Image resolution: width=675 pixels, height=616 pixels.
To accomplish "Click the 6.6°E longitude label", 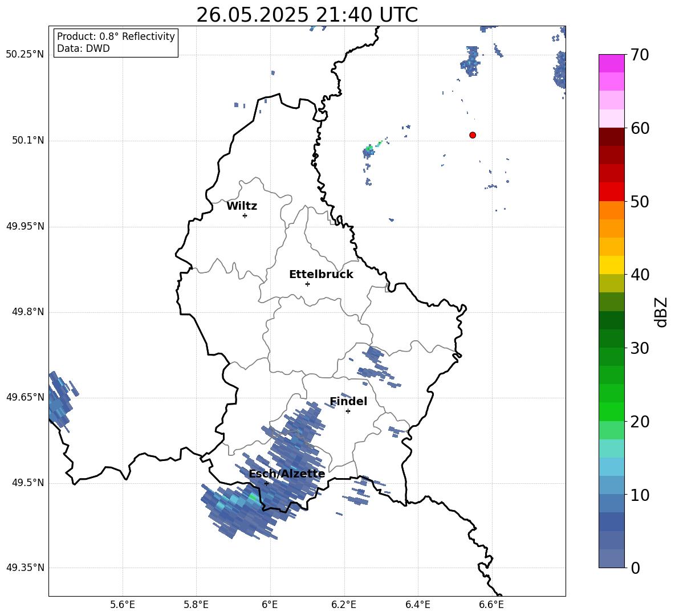I will point(491,605).
